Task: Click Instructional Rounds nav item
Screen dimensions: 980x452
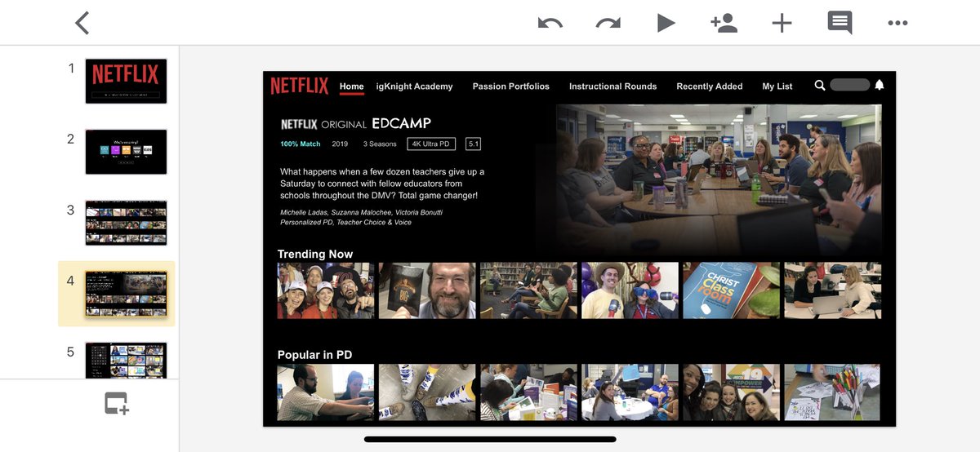Action: tap(612, 86)
